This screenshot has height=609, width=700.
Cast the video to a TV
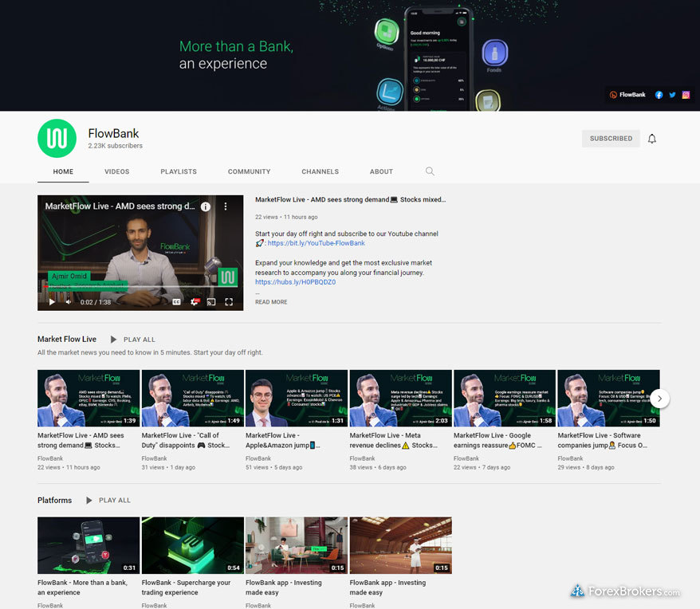(211, 302)
